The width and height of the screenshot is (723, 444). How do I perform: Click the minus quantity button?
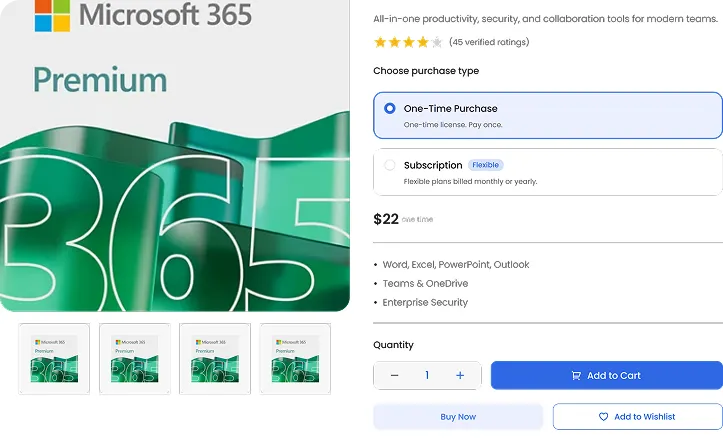pos(394,376)
